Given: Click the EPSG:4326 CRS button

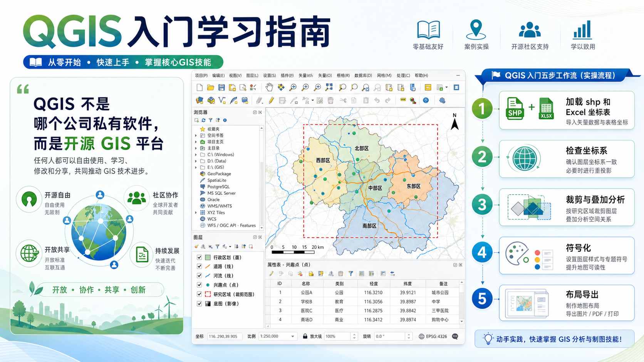Looking at the screenshot, I should (433, 336).
